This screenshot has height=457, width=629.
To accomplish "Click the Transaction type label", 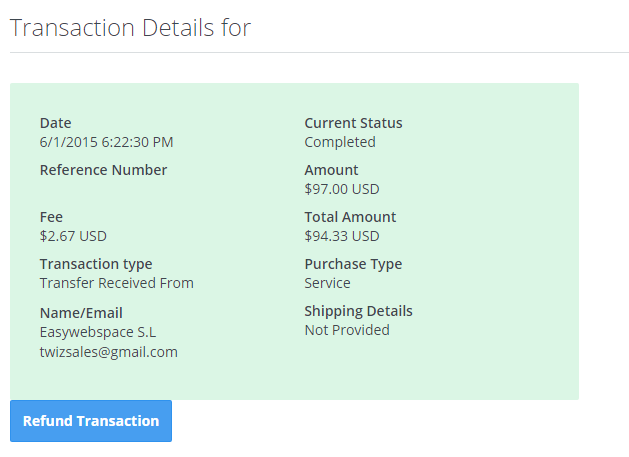I will [96, 264].
